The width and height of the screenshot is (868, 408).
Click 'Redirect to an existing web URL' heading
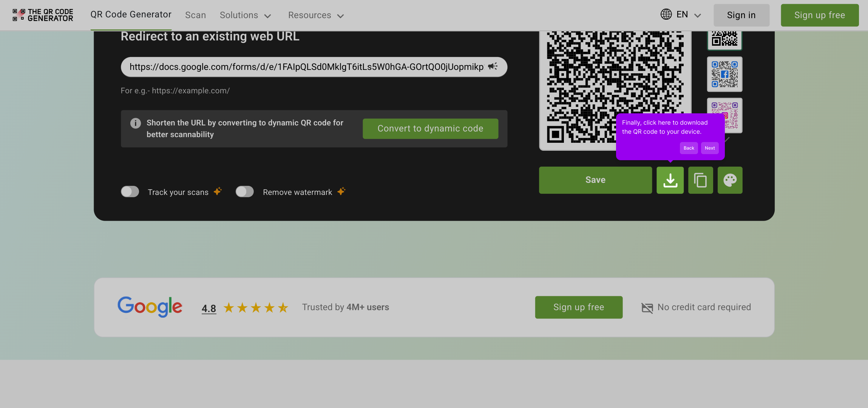tap(210, 36)
